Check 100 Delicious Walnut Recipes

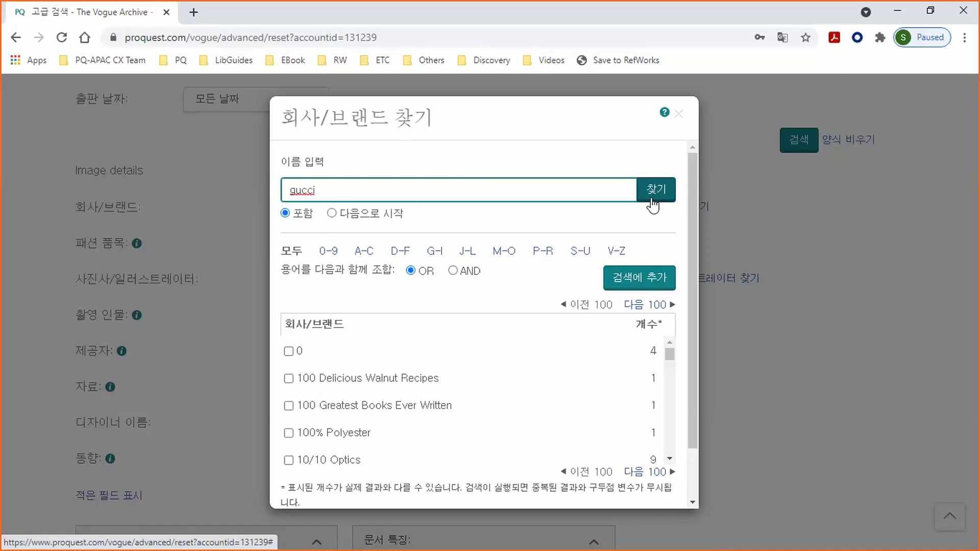point(288,378)
